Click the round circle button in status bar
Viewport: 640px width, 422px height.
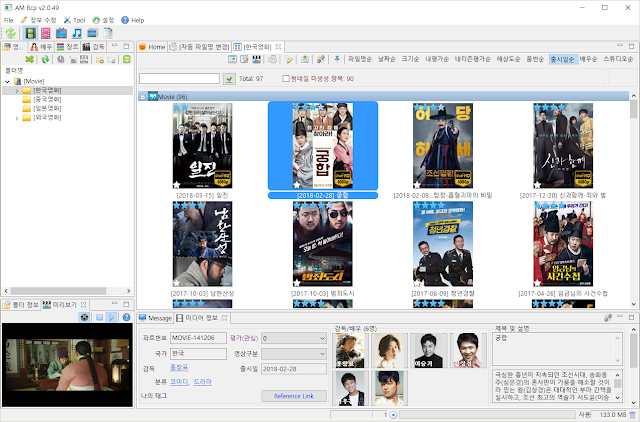pyautogui.click(x=393, y=415)
